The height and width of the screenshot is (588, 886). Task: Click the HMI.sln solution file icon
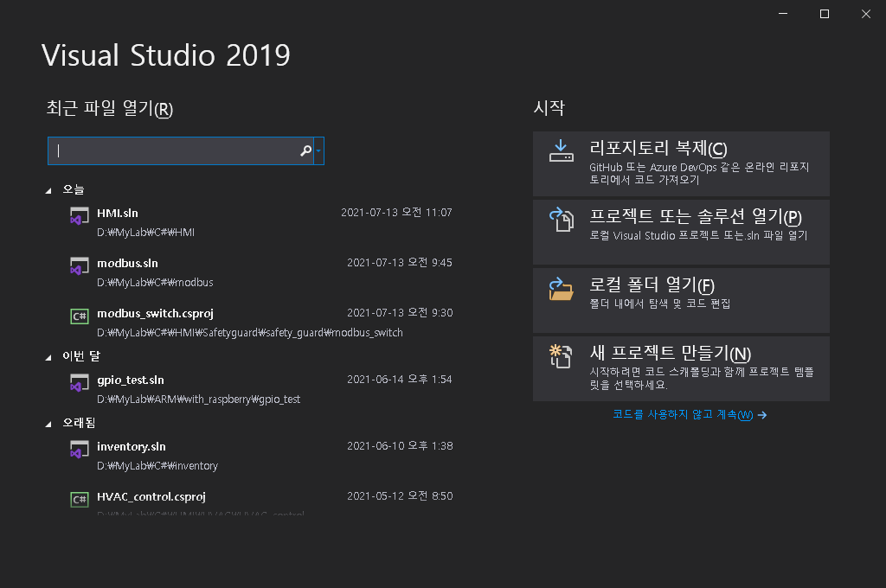(79, 216)
